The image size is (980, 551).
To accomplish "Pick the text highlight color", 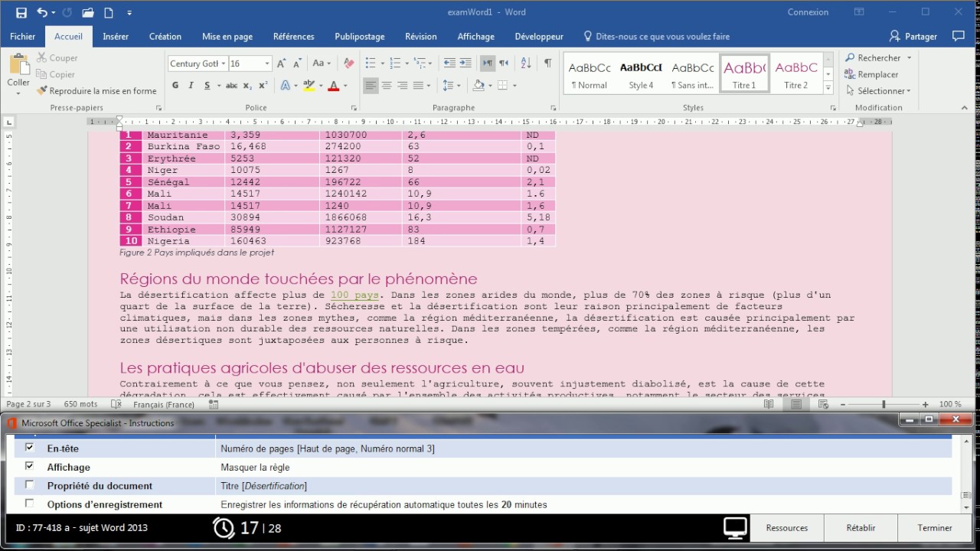I will coord(309,86).
